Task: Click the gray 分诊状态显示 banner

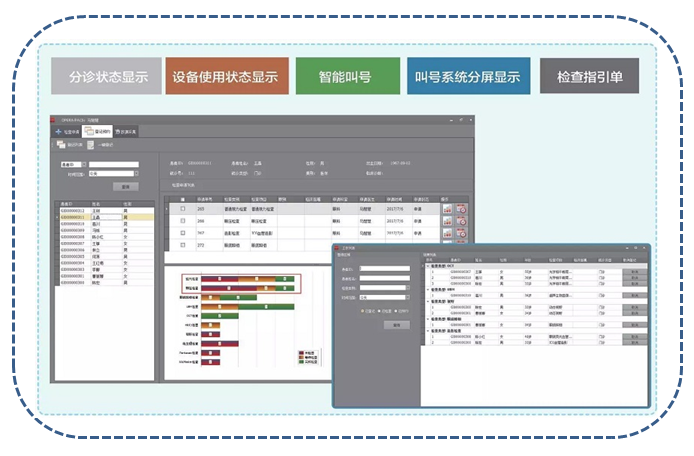Action: click(x=106, y=76)
